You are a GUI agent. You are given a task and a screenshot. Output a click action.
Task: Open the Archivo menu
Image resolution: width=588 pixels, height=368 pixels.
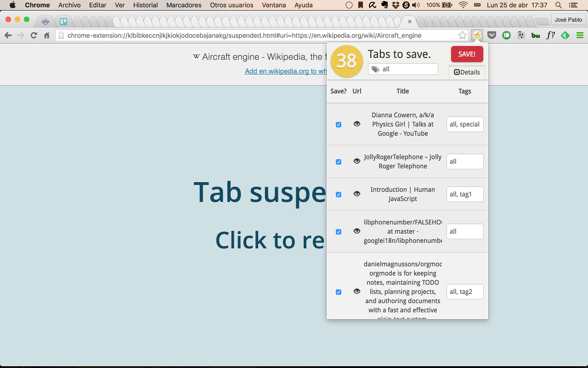coord(69,5)
